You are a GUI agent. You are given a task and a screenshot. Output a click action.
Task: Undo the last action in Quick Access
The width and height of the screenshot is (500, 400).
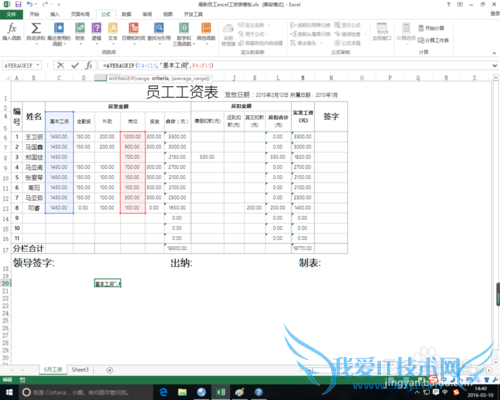[x=30, y=4]
